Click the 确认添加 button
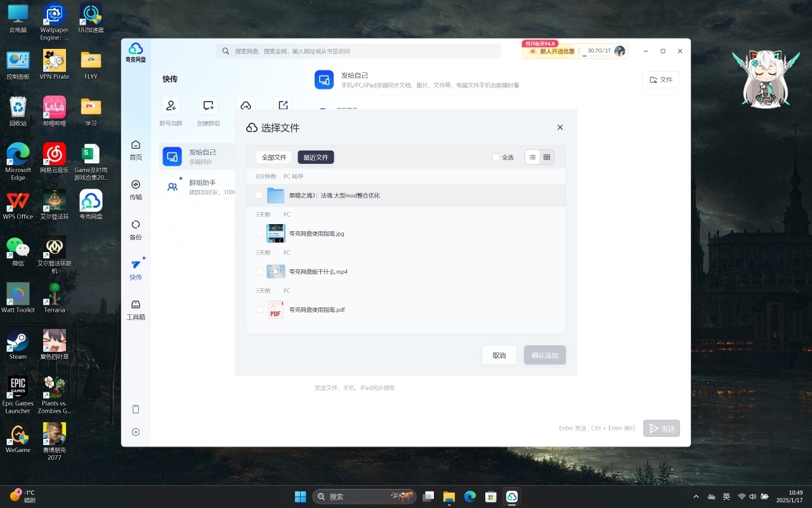812x508 pixels. point(545,355)
